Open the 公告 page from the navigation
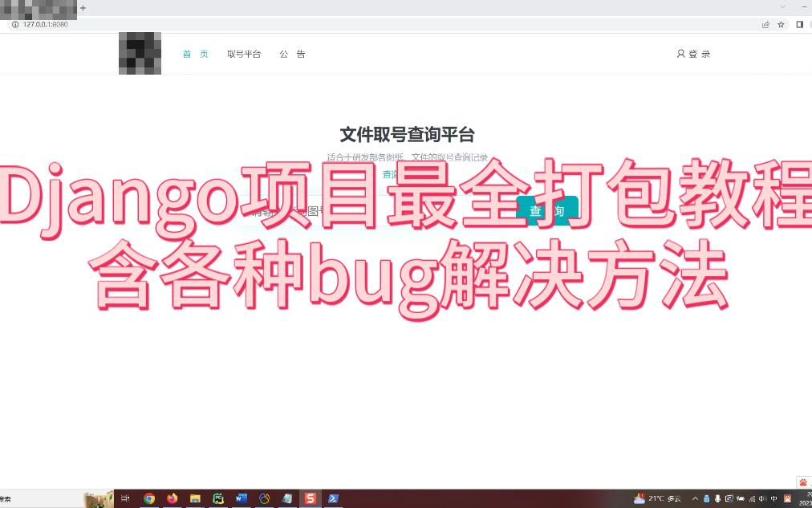This screenshot has width=812, height=508. pyautogui.click(x=292, y=54)
